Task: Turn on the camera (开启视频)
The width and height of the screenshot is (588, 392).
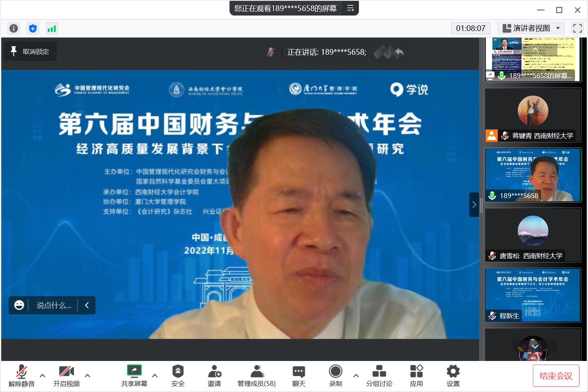Action: pos(66,376)
